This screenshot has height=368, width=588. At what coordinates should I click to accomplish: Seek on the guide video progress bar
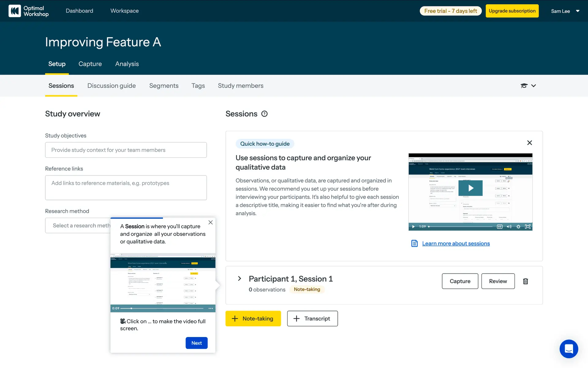[x=461, y=227]
